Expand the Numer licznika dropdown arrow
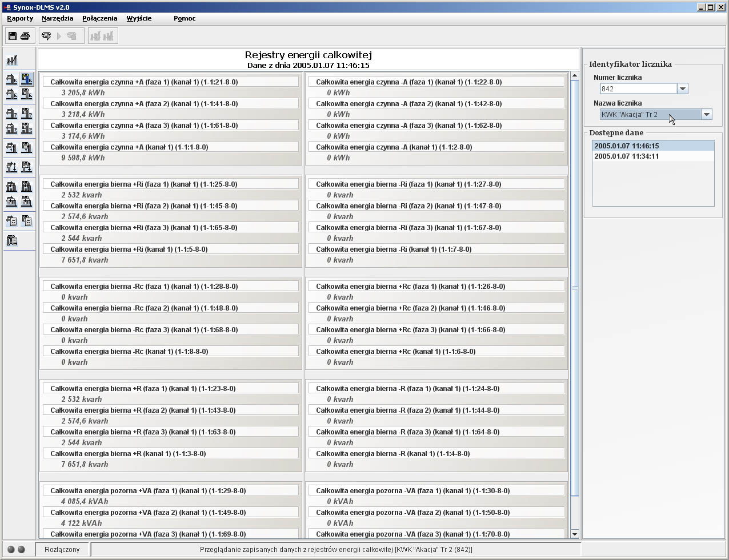The height and width of the screenshot is (560, 729). click(x=682, y=88)
